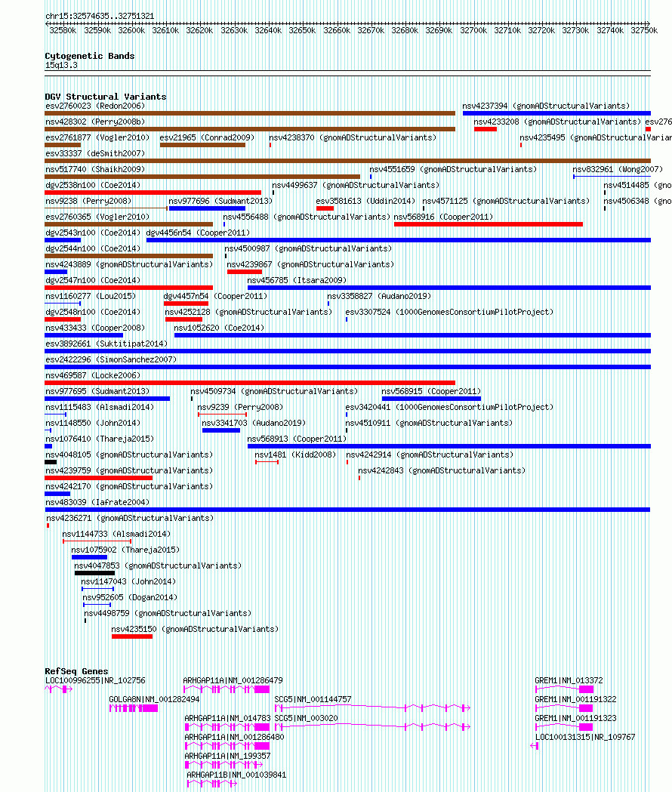The image size is (672, 792).
Task: Select nsv4551659 gnomAD variant label
Action: tap(453, 169)
